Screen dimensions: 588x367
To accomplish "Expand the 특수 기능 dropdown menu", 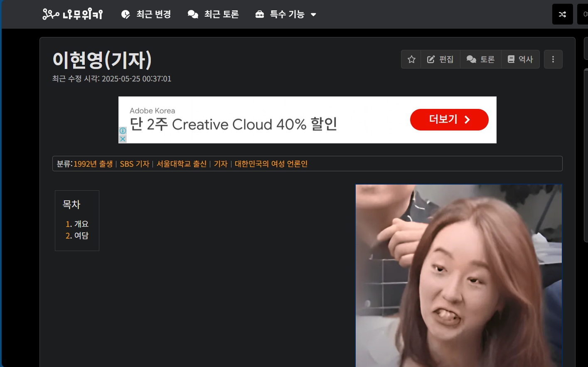I will point(286,15).
